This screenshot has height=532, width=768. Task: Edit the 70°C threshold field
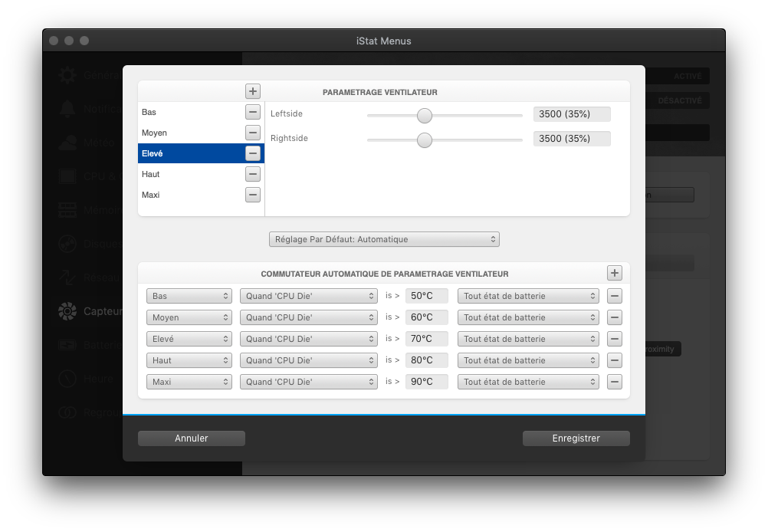coord(427,339)
